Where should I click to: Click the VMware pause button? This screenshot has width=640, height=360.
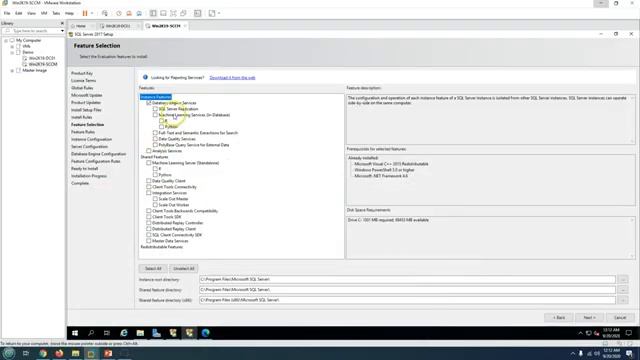(85, 13)
